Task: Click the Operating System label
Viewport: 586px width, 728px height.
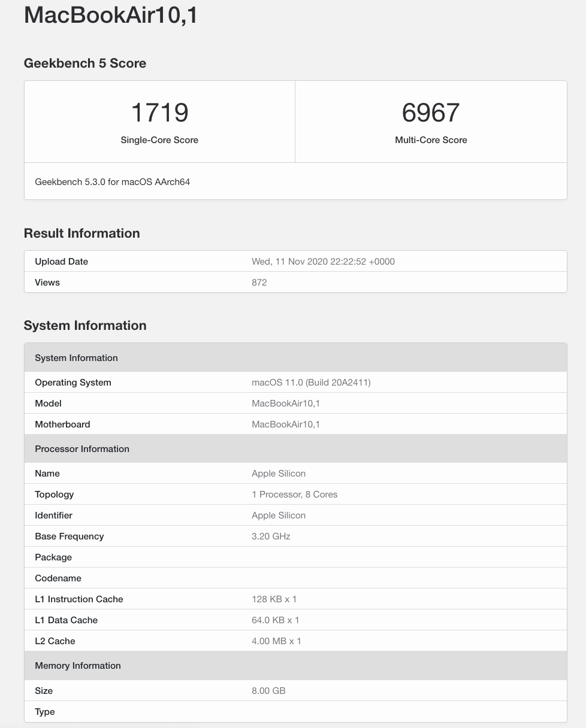Action: coord(73,383)
